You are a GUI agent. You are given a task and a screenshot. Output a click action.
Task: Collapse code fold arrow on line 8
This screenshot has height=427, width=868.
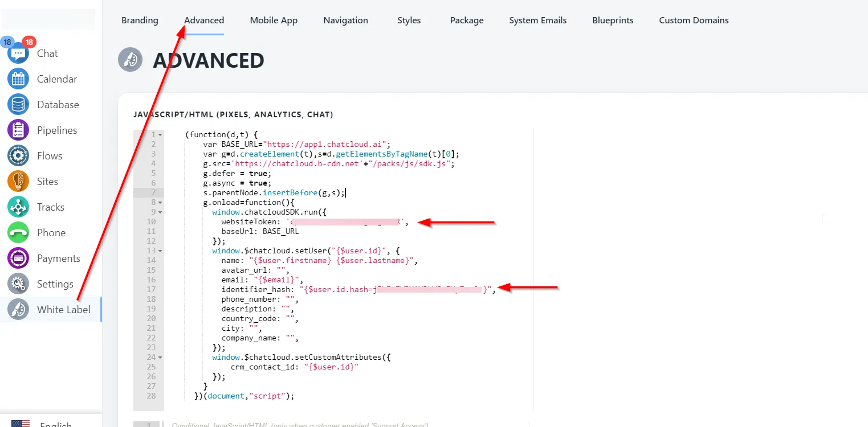(x=161, y=203)
